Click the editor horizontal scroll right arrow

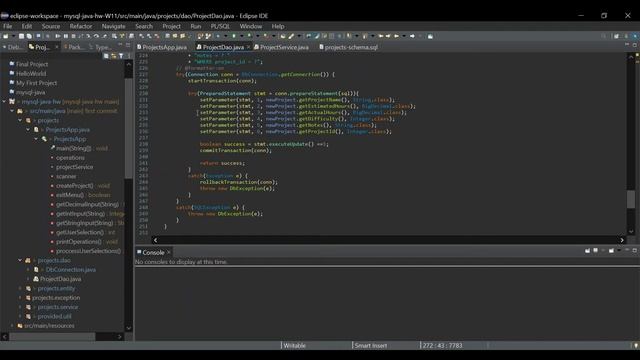(x=622, y=240)
